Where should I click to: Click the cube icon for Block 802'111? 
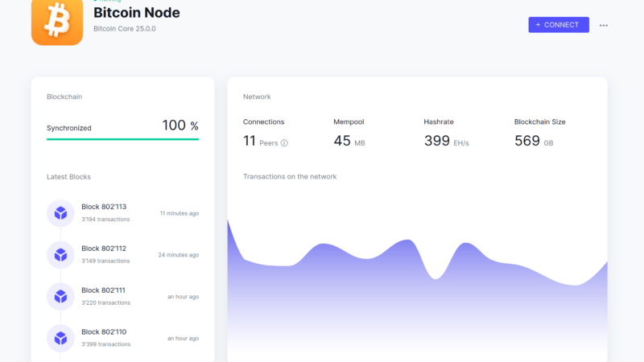[60, 296]
